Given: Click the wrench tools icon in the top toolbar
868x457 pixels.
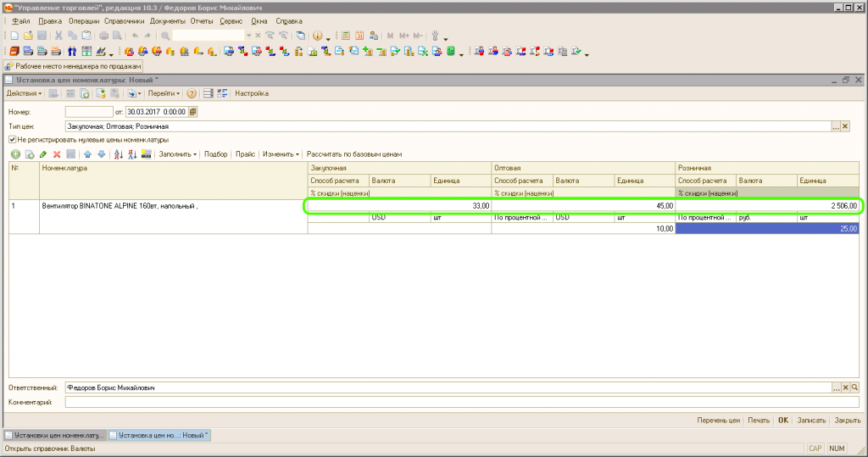Looking at the screenshot, I should [x=435, y=36].
